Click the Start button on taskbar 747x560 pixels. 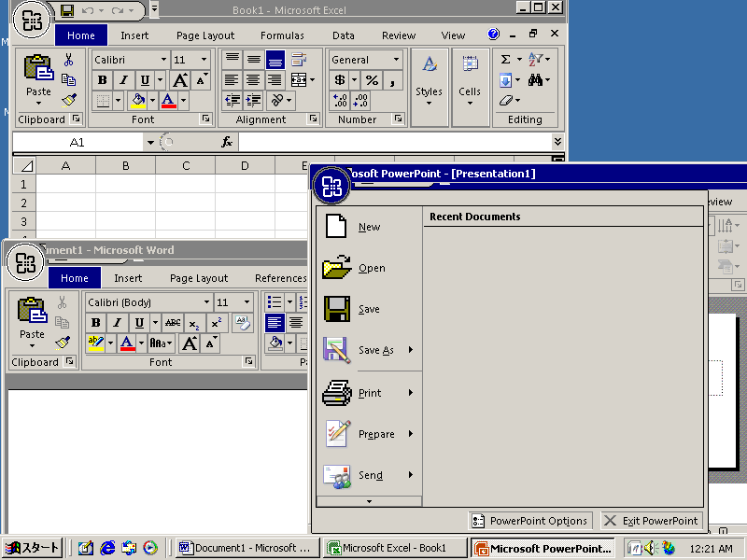pyautogui.click(x=33, y=548)
